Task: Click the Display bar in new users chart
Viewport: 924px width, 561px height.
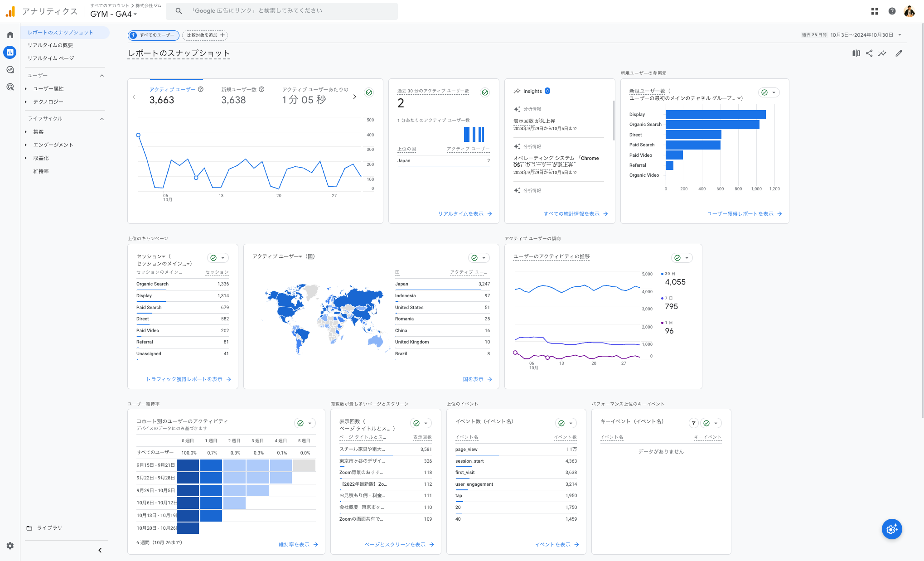Action: (x=716, y=115)
